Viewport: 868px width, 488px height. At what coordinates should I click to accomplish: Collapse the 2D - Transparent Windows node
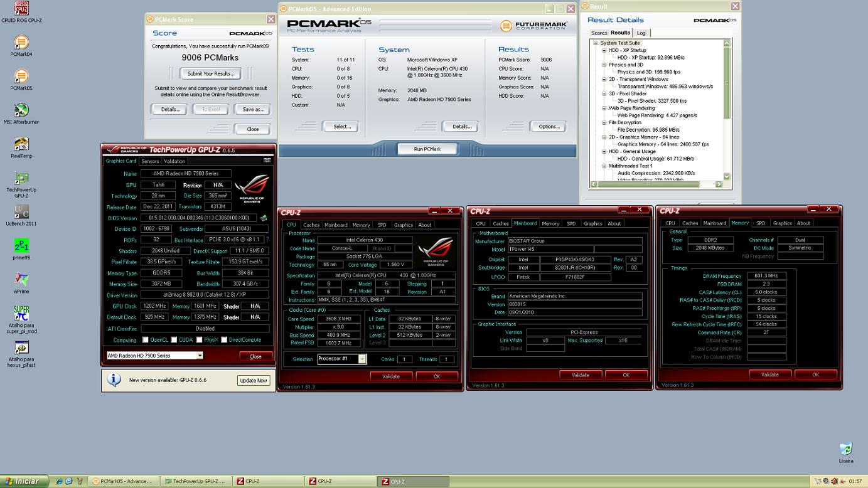(x=604, y=79)
